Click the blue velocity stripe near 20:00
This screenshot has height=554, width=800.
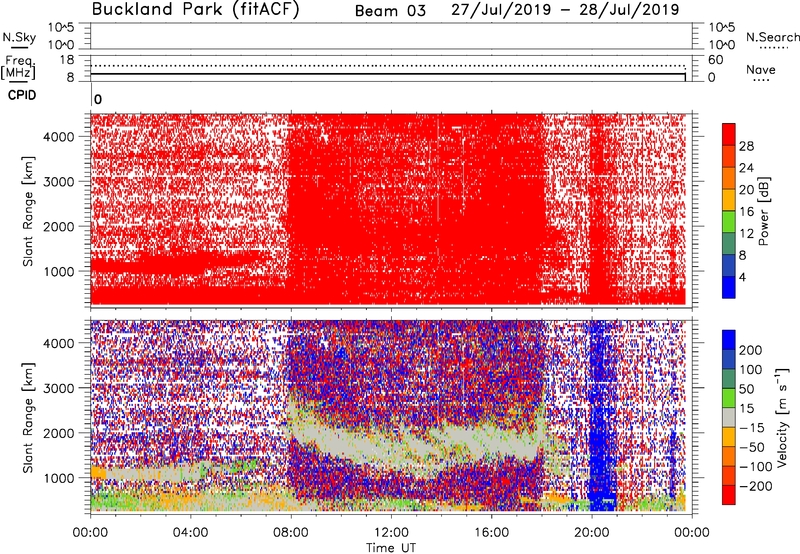(x=602, y=418)
